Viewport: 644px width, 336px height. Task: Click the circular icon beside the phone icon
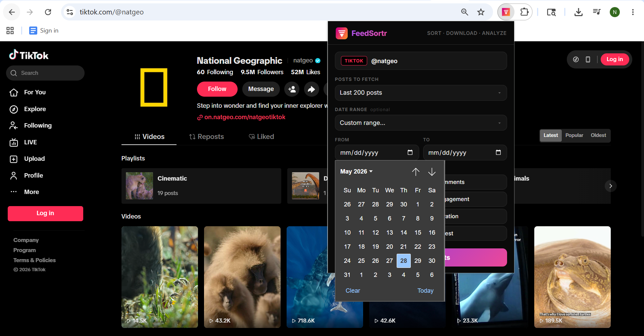pos(576,59)
